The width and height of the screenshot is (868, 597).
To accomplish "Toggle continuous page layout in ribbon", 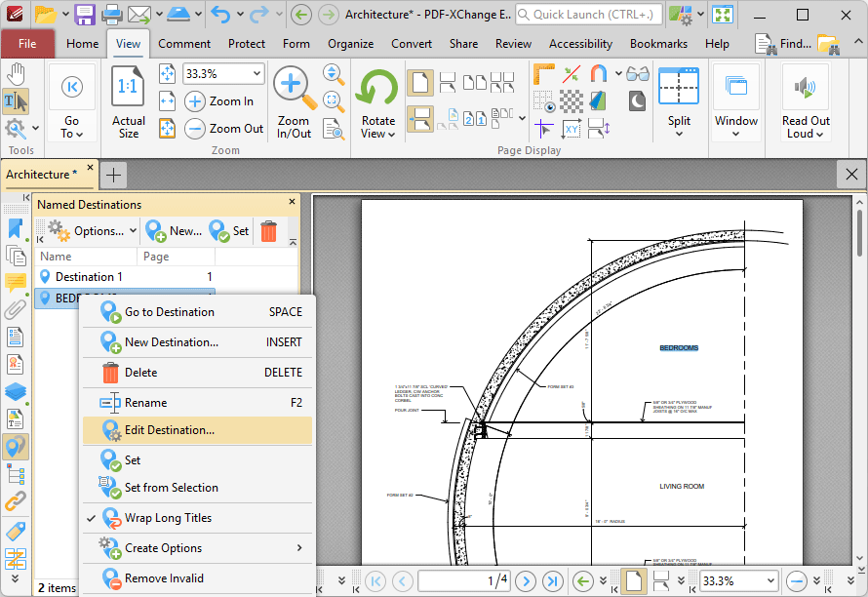I will [x=420, y=120].
